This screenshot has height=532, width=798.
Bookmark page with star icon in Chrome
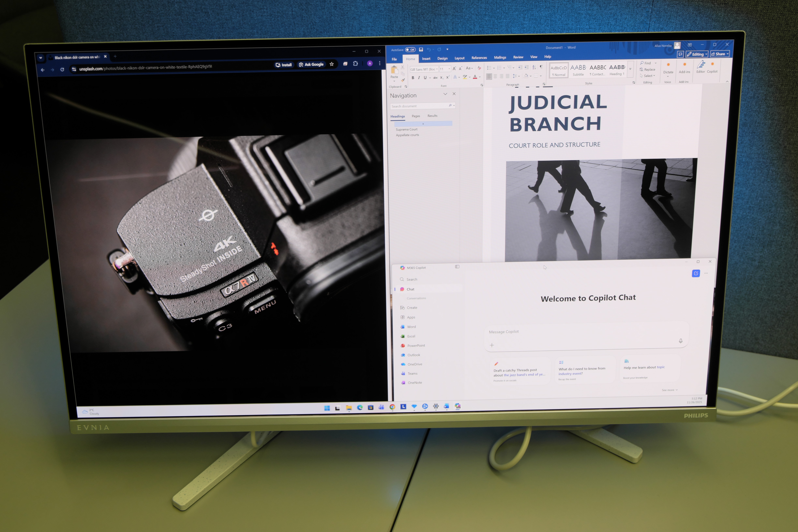[x=332, y=64]
